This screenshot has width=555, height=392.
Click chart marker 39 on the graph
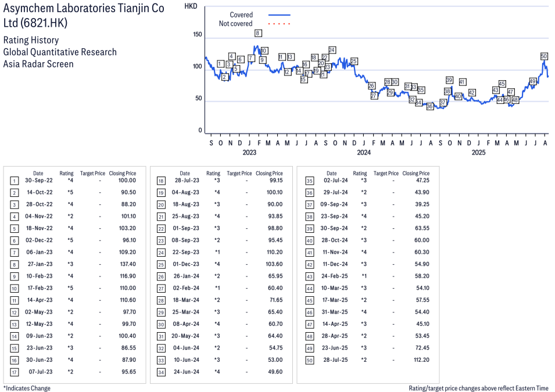point(449,80)
